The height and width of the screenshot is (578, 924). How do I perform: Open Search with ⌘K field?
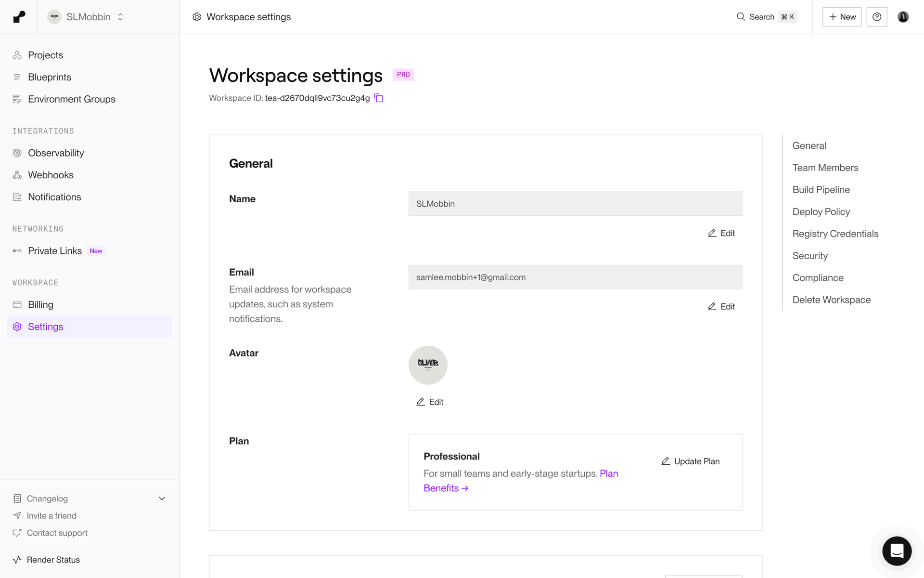click(x=767, y=17)
